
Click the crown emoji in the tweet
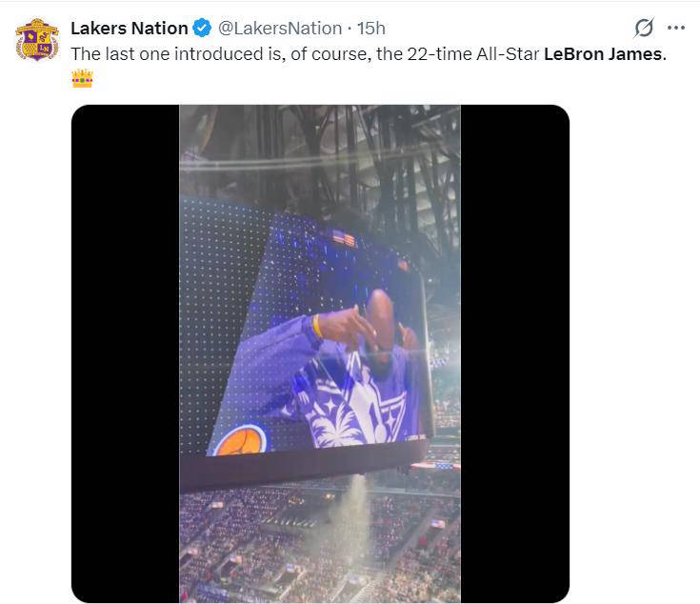(82, 79)
